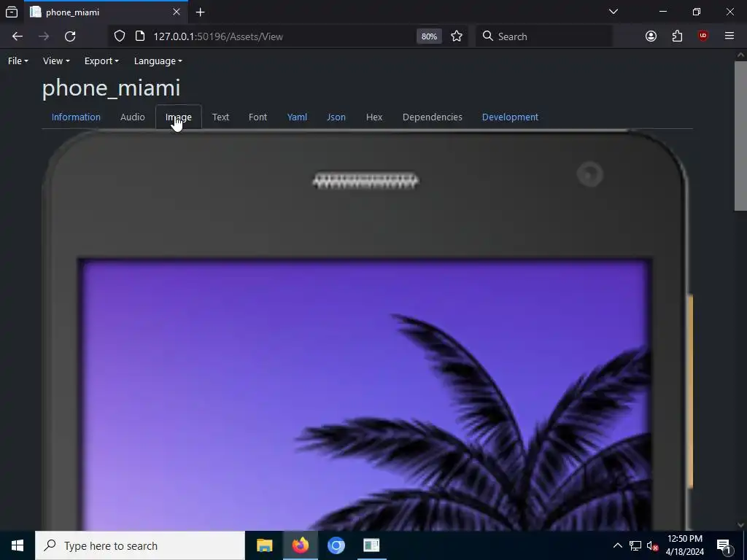Open the network status tray icon
This screenshot has height=560, width=747.
tap(635, 545)
